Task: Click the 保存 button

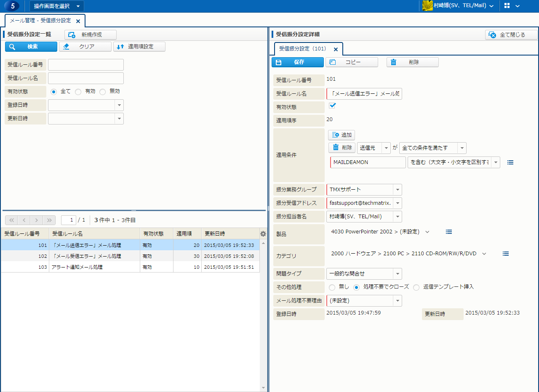Action: pyautogui.click(x=298, y=62)
